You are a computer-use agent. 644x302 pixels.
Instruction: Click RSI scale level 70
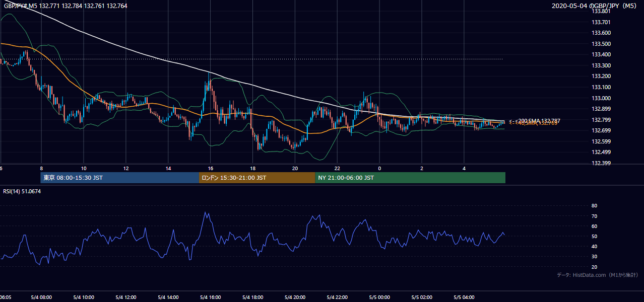594,216
